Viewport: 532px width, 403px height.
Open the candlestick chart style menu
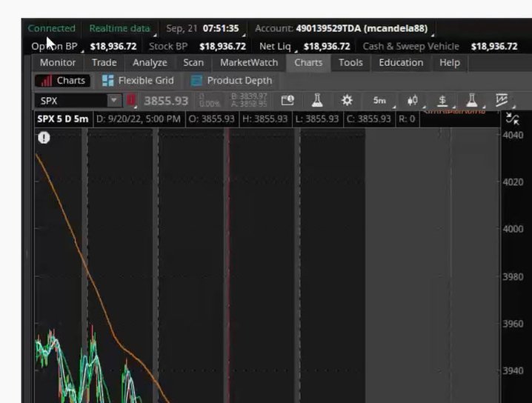coord(413,101)
